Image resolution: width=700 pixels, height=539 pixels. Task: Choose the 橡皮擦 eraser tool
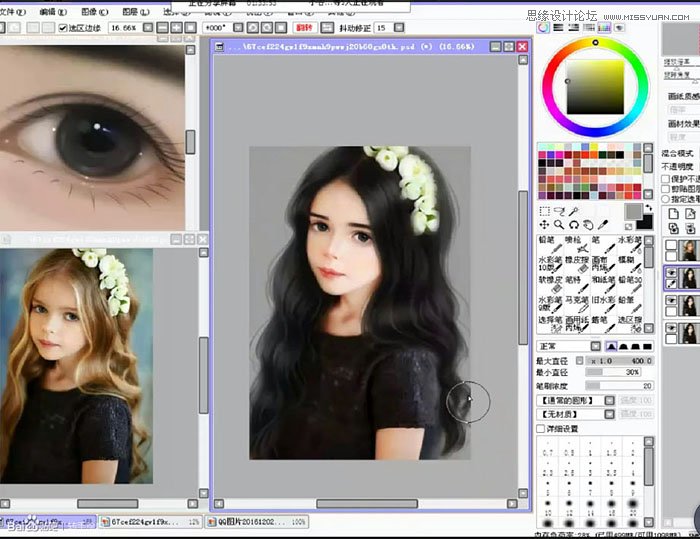(x=577, y=264)
